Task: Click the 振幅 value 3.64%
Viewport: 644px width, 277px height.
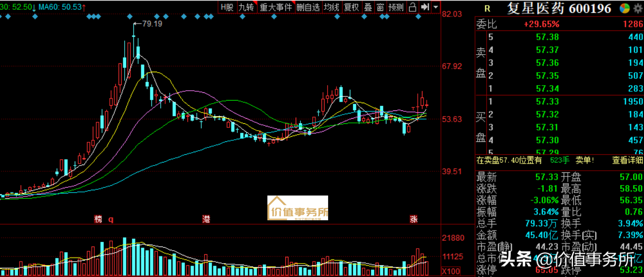Action: point(547,212)
